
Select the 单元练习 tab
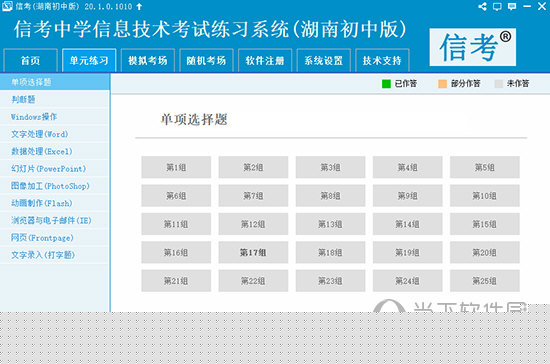click(x=89, y=60)
